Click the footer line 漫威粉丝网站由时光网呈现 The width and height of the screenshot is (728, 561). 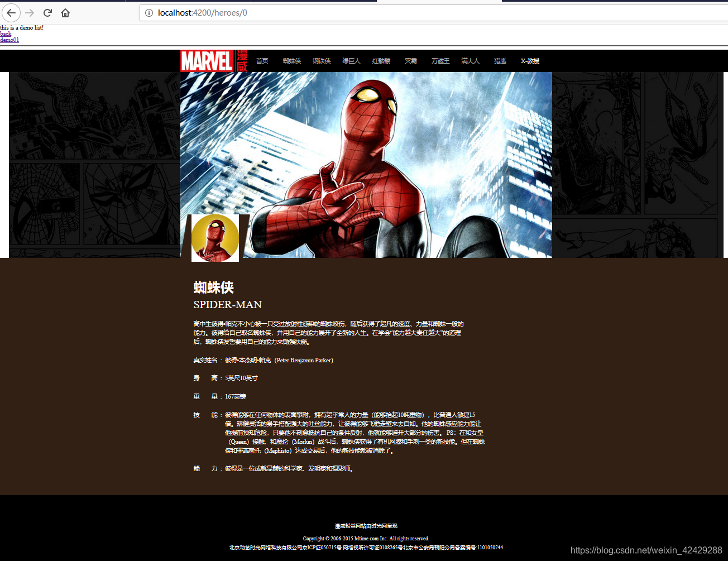(x=366, y=526)
